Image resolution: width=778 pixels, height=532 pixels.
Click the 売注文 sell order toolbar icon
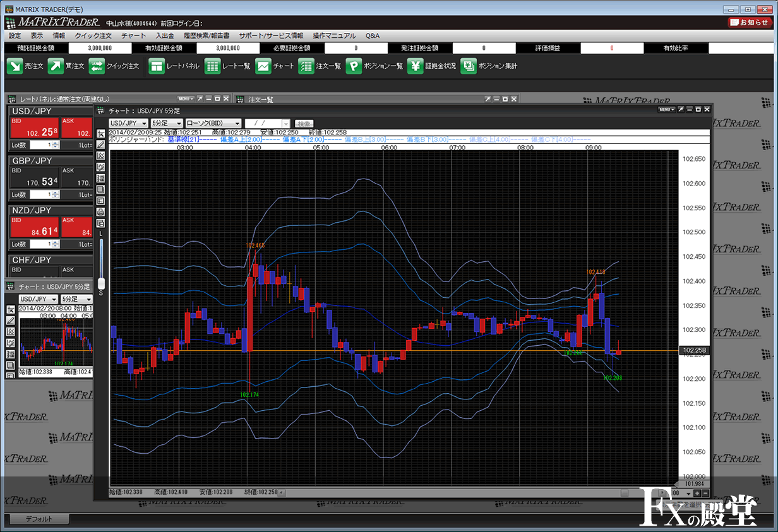(15, 66)
